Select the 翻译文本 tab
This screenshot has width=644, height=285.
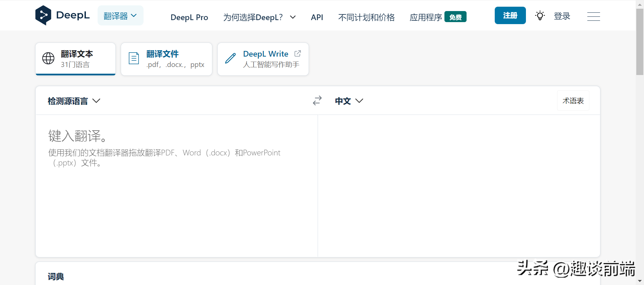click(x=75, y=59)
